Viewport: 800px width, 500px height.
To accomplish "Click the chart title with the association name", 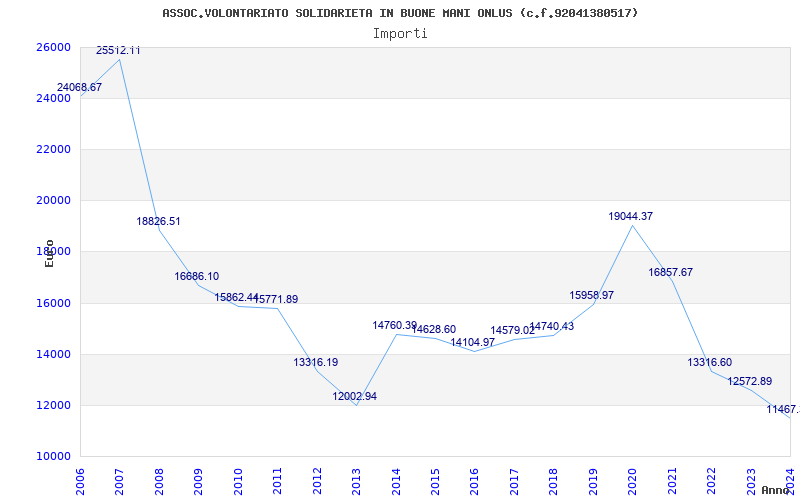I will 400,13.
